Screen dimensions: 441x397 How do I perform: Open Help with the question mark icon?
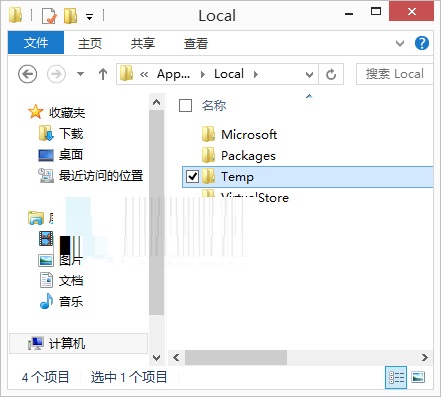pyautogui.click(x=422, y=43)
